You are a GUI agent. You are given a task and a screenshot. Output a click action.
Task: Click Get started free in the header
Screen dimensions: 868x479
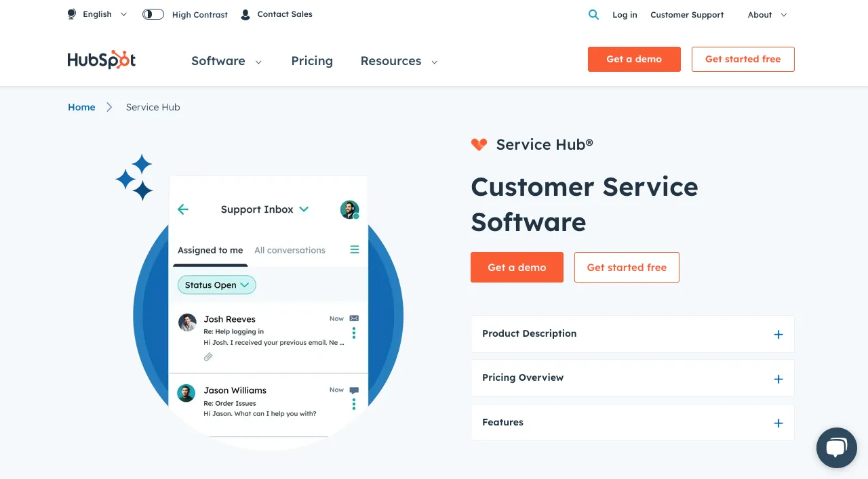click(x=743, y=59)
